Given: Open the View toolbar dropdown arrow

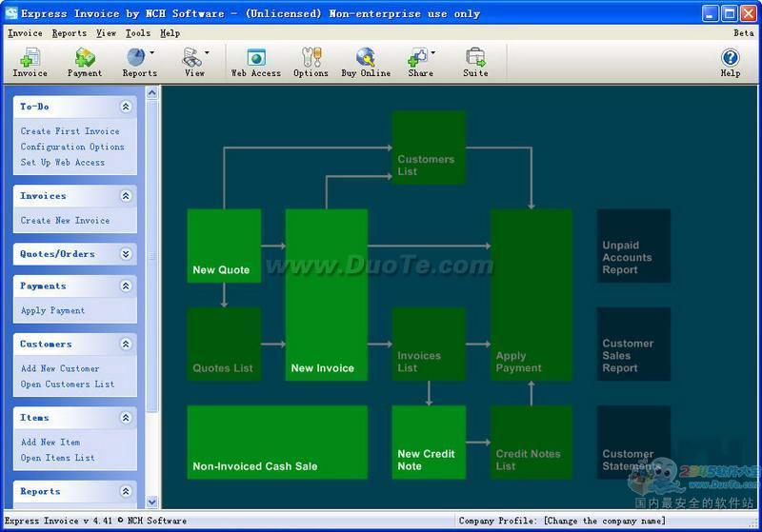Looking at the screenshot, I should click(207, 52).
